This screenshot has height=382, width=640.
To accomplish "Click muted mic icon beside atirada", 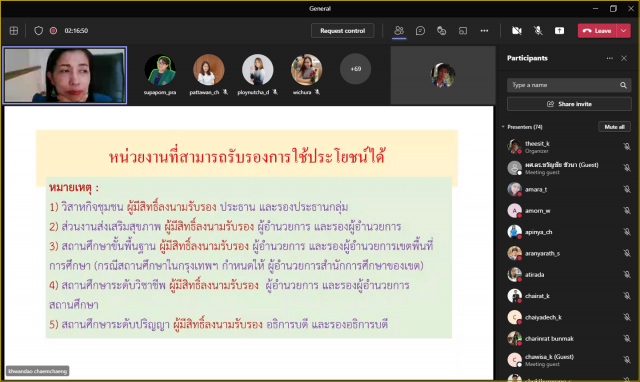I will click(627, 274).
